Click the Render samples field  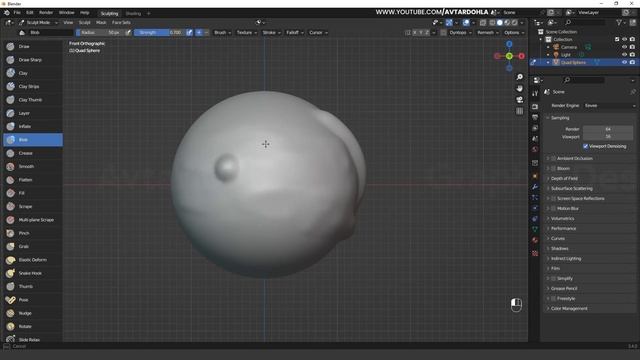[x=608, y=129]
